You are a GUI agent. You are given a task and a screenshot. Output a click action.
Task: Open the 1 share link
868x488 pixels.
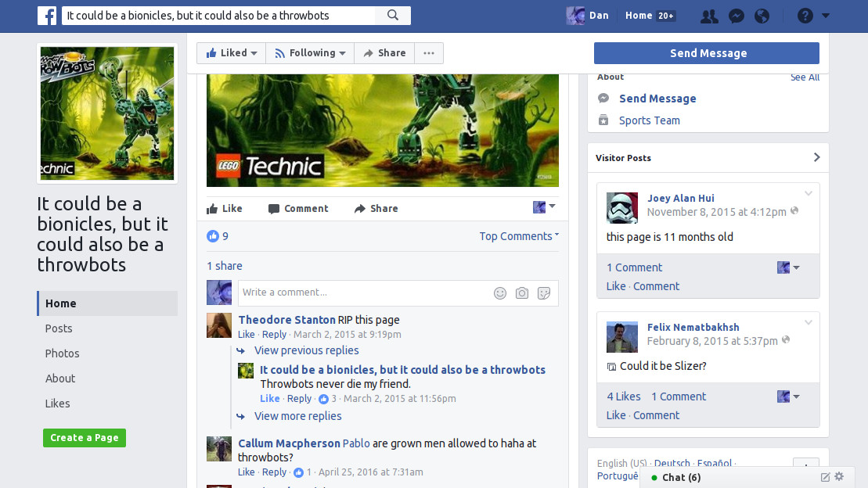pos(224,266)
